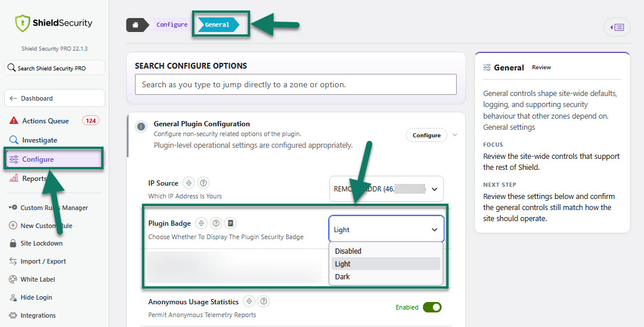Click the up-down arrows icon next to Anonymous Usage Statistics
Screen dimensions: 644x327
point(249,301)
